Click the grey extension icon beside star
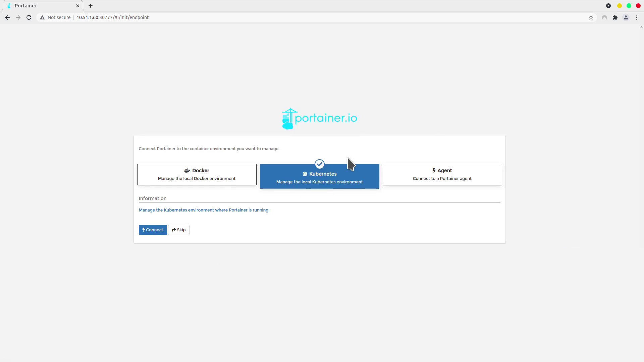The height and width of the screenshot is (362, 644). click(604, 17)
